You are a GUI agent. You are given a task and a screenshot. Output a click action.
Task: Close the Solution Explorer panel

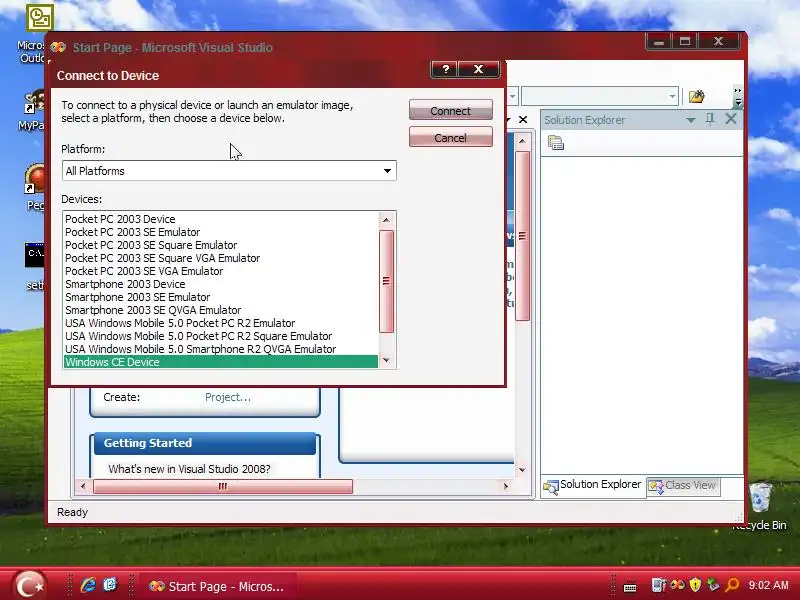pos(731,119)
